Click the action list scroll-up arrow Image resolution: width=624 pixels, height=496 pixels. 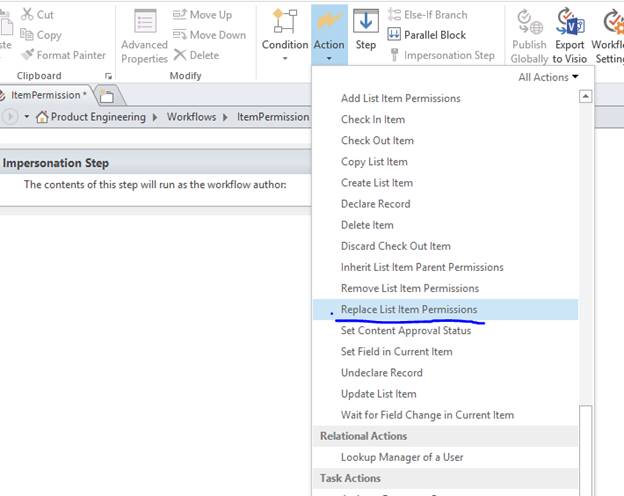585,96
